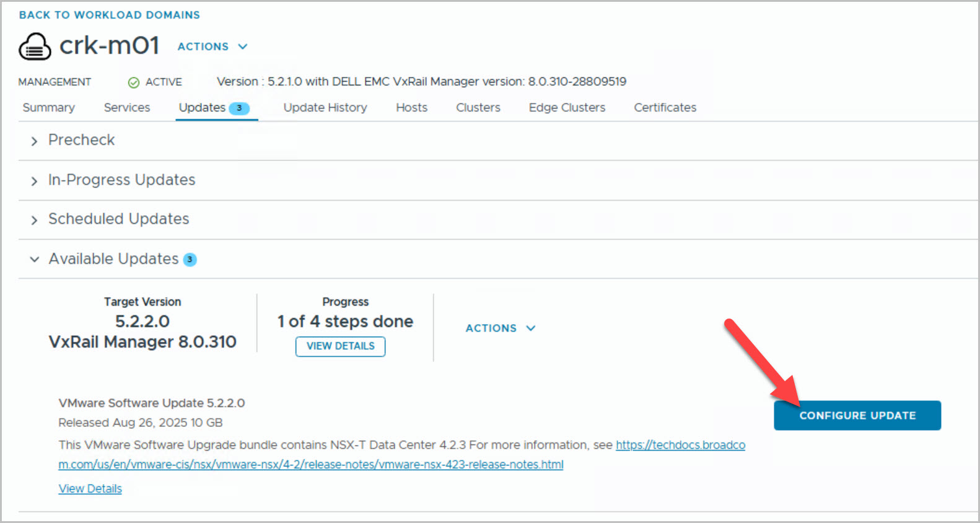Screen dimensions: 980x523
Task: Click the Updates tab count badge
Action: tap(239, 108)
